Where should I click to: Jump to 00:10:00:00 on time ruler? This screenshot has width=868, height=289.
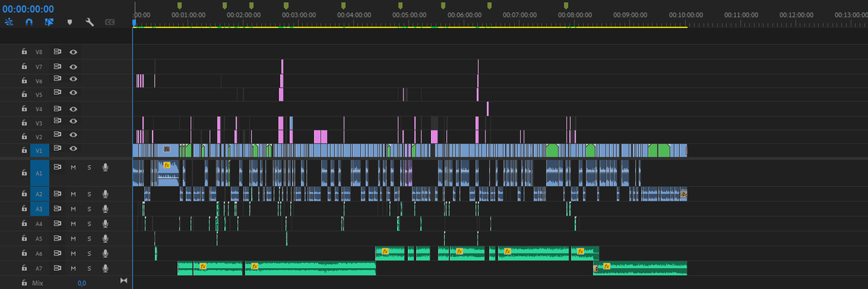click(685, 14)
